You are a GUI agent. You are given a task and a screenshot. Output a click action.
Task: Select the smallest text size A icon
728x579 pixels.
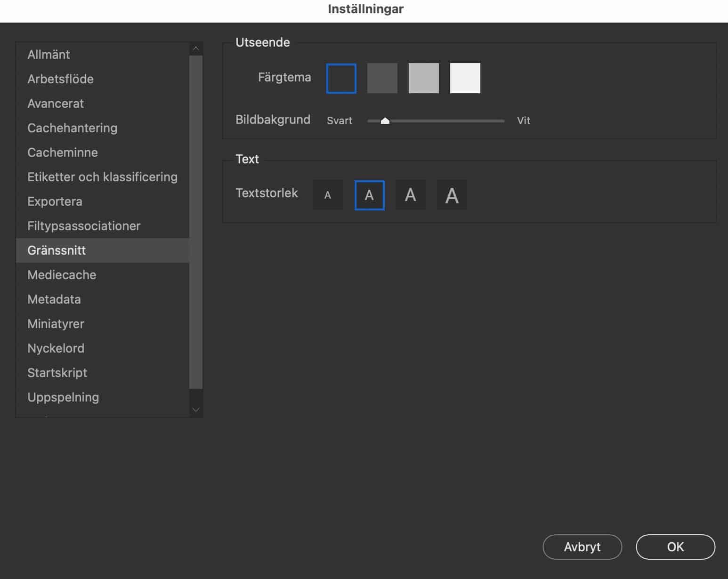[328, 195]
